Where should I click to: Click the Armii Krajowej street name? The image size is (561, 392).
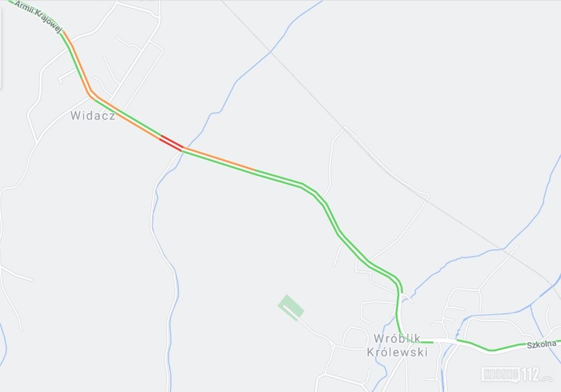pos(39,17)
